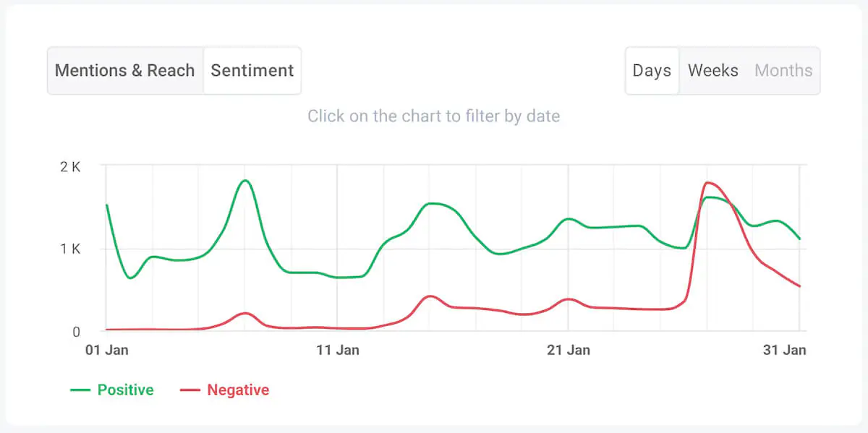The height and width of the screenshot is (433, 868).
Task: Switch to the Sentiment tab
Action: 252,70
